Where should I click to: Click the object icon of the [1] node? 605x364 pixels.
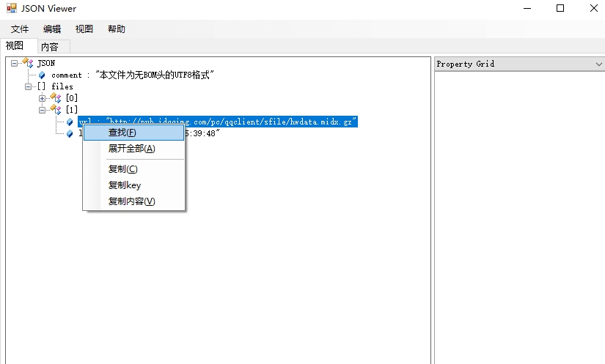point(56,110)
